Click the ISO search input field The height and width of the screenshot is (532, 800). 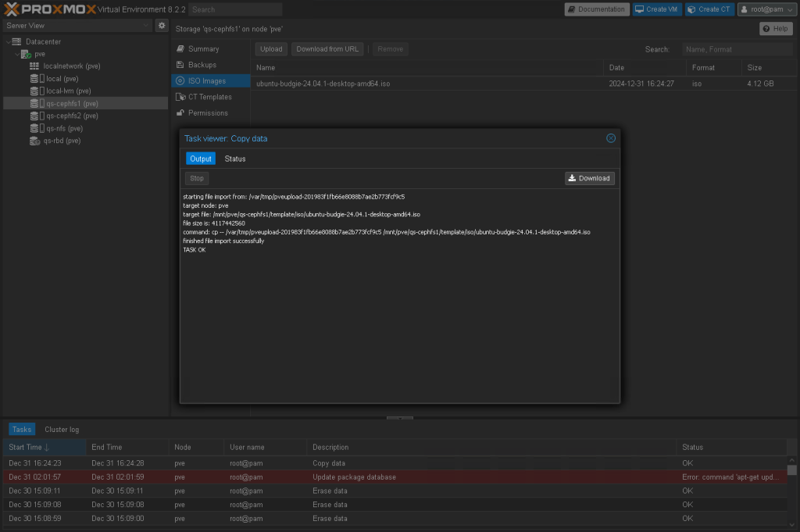pyautogui.click(x=736, y=49)
